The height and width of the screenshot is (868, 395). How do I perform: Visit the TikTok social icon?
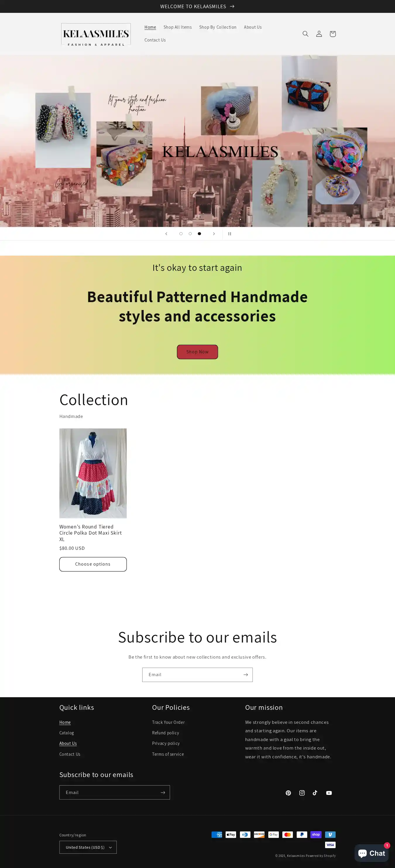(315, 793)
